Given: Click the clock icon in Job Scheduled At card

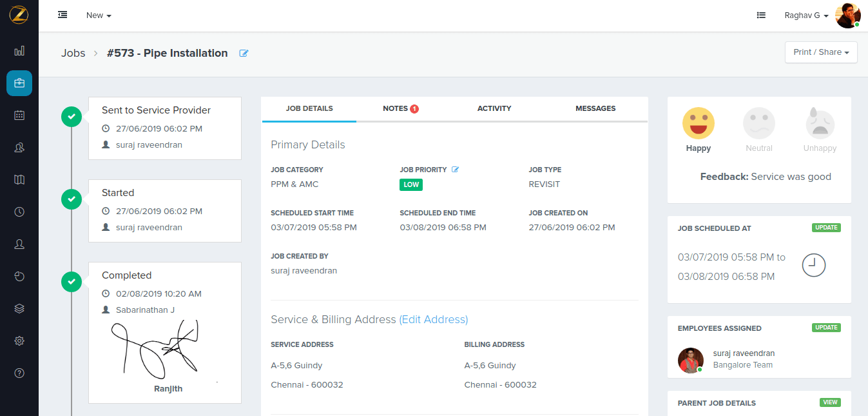Looking at the screenshot, I should pyautogui.click(x=813, y=265).
